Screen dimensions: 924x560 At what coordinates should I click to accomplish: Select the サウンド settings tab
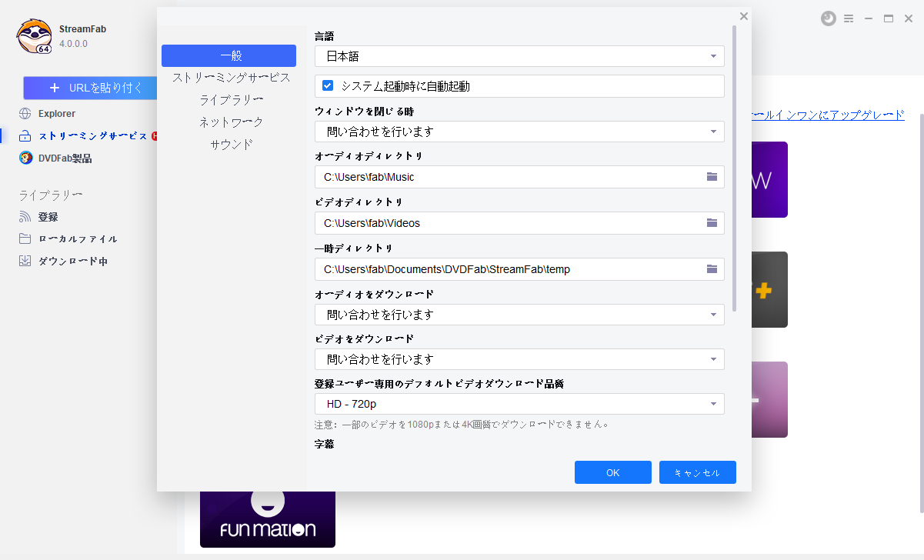[231, 145]
